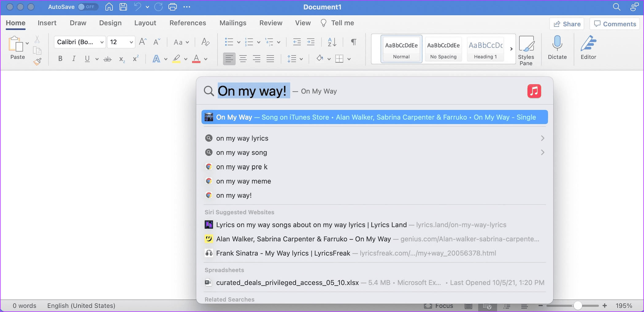This screenshot has width=644, height=312.
Task: Increase indent icon
Action: click(x=311, y=42)
